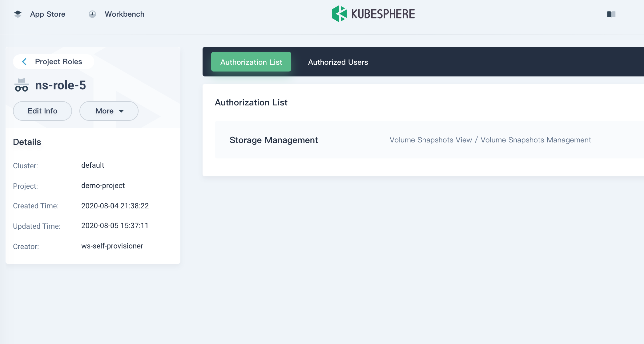
Task: Click the cluster value default
Action: 93,165
